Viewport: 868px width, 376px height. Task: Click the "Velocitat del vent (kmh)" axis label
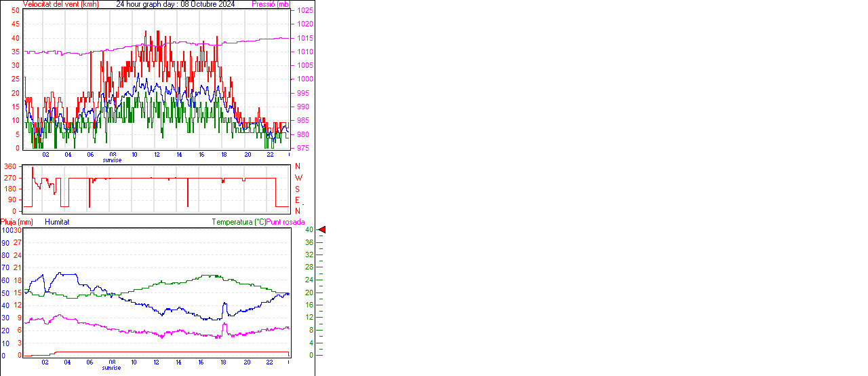coord(60,4)
